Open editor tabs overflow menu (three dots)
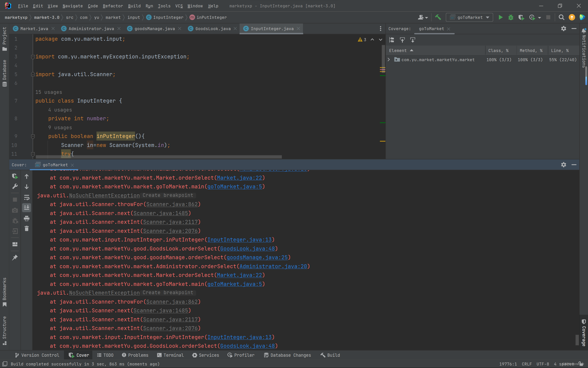 pos(381,29)
